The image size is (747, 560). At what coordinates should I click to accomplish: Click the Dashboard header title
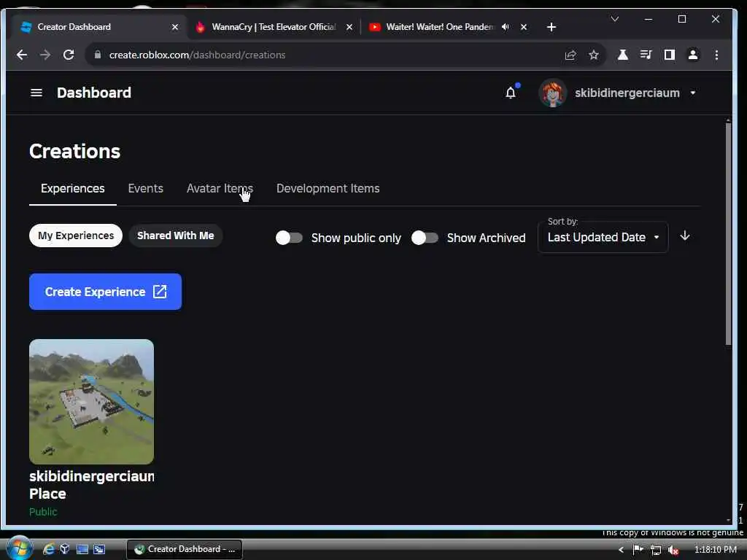(94, 93)
